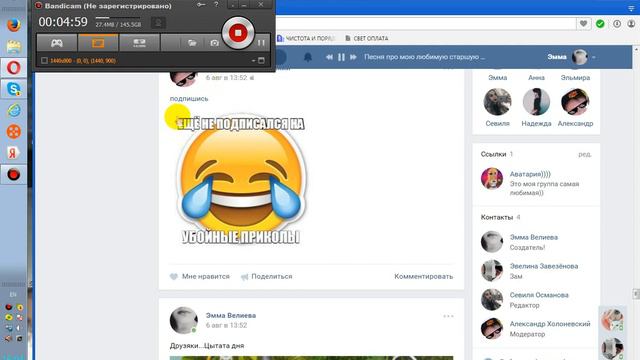This screenshot has height=360, width=640.
Task: Click the post timestamp 6 авг в 13:52
Action: (x=226, y=325)
